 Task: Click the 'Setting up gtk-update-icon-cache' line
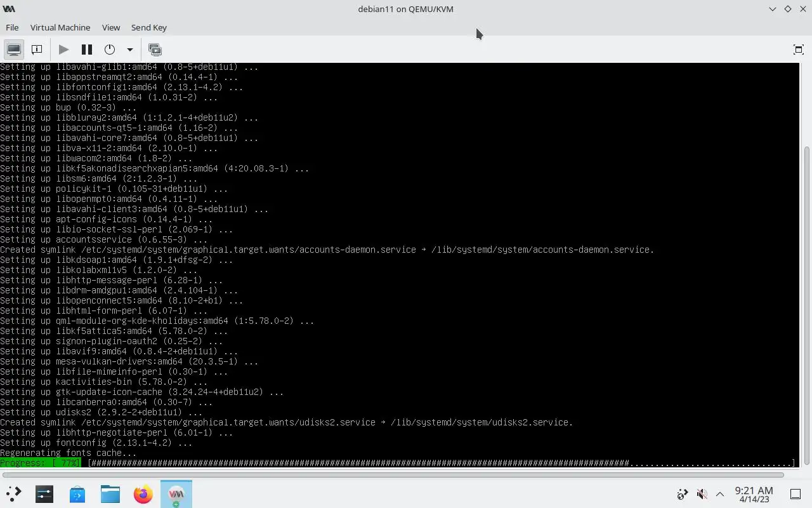tap(142, 392)
